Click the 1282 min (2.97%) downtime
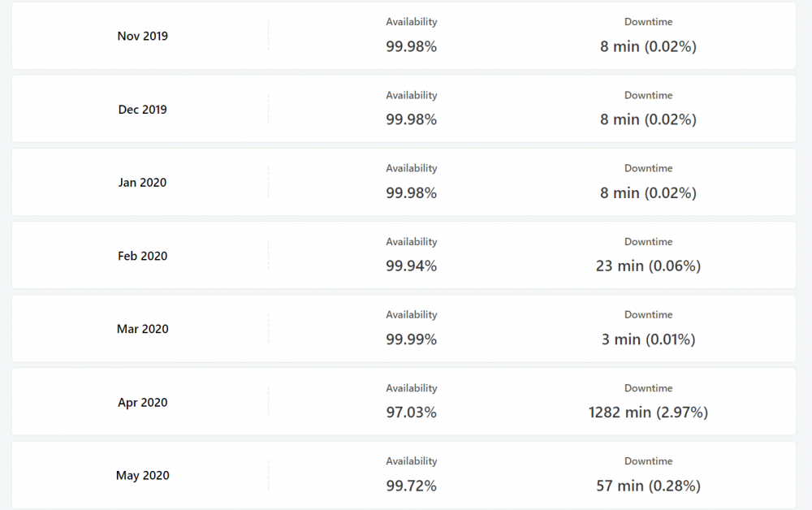The height and width of the screenshot is (510, 812). tap(648, 413)
